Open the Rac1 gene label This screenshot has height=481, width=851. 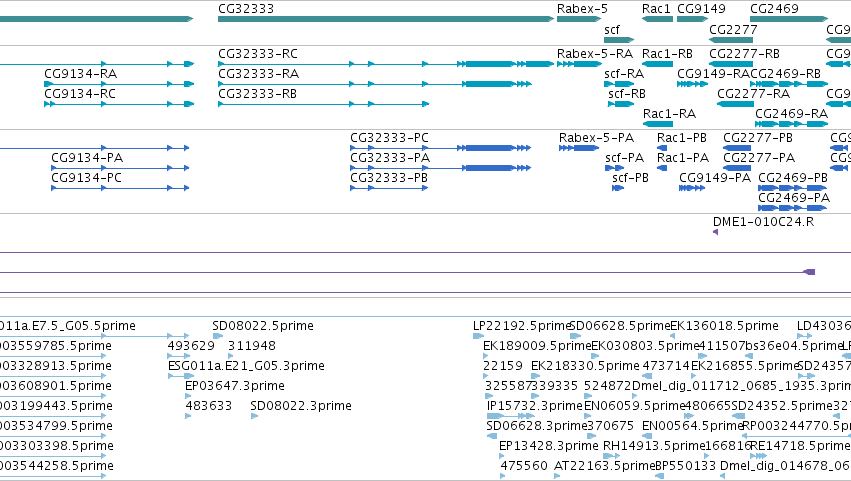click(x=656, y=9)
